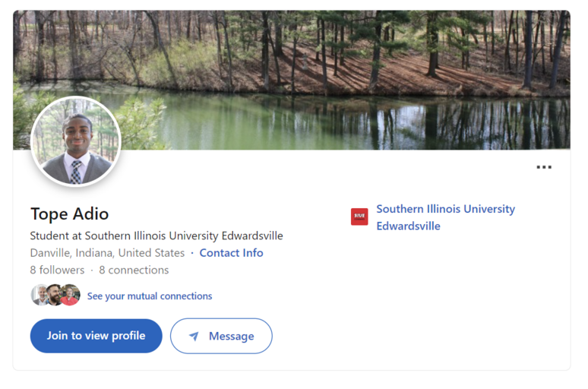Viewport: 588px width, 389px height.
Task: Click the Message button label
Action: click(232, 336)
